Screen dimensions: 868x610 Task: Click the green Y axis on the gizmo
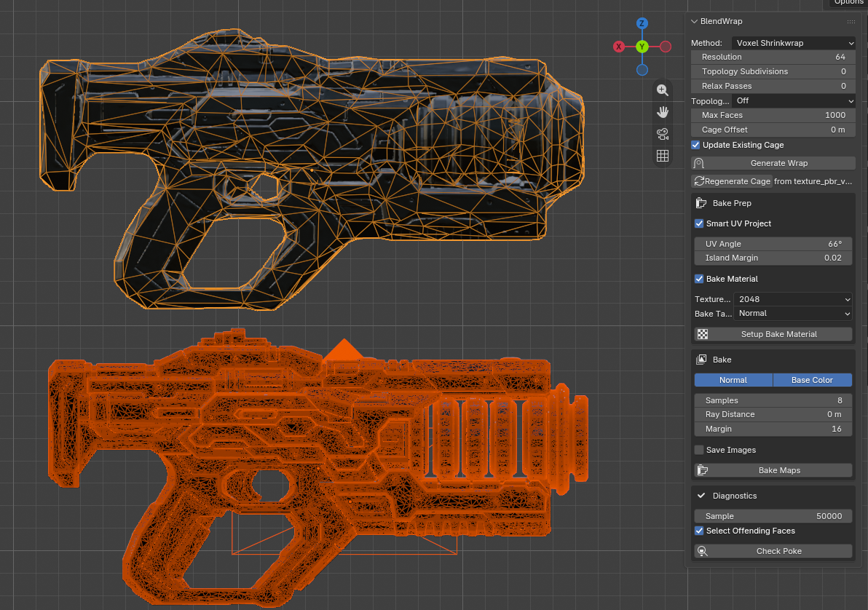pos(642,47)
